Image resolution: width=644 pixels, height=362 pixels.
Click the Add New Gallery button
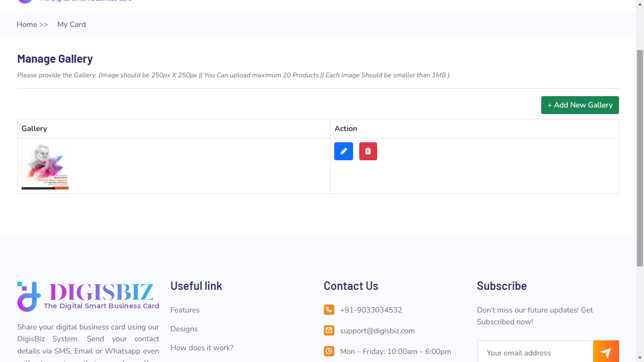(579, 105)
